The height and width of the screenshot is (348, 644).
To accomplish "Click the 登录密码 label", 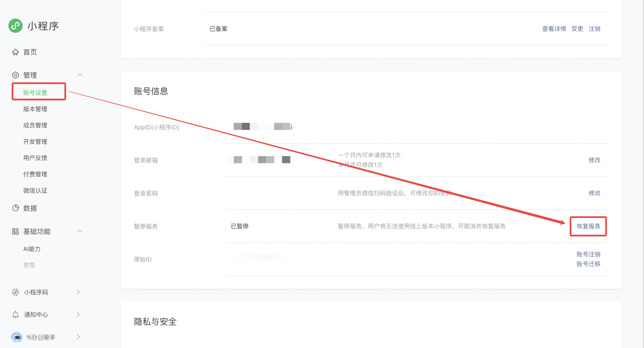I will [146, 193].
